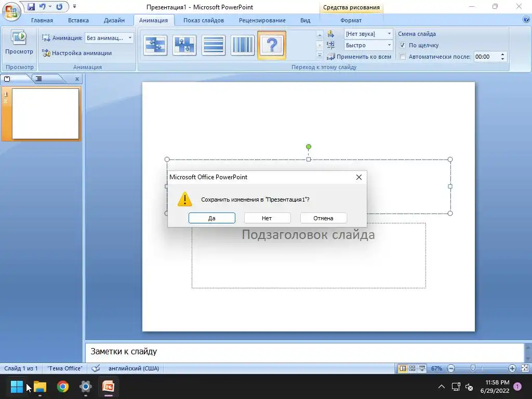Decrease automatic advance time stepper down
The width and height of the screenshot is (532, 399).
click(502, 59)
